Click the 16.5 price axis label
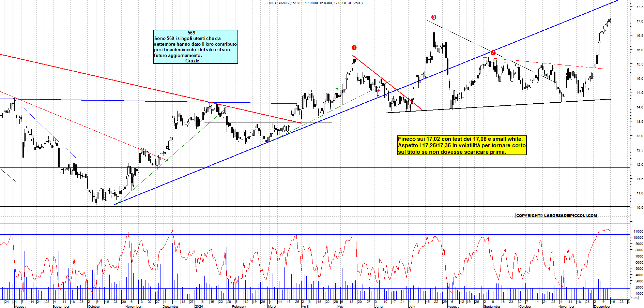The image size is (644, 308). (640, 36)
